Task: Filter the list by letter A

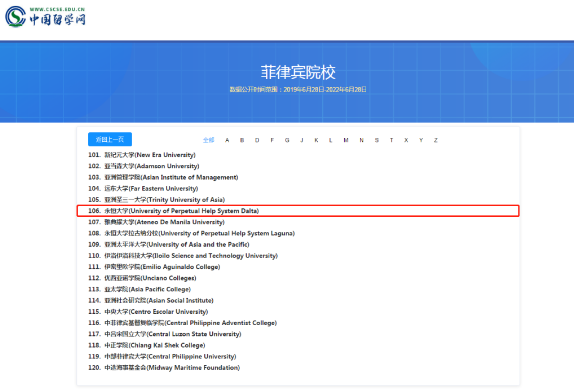Action: [227, 140]
